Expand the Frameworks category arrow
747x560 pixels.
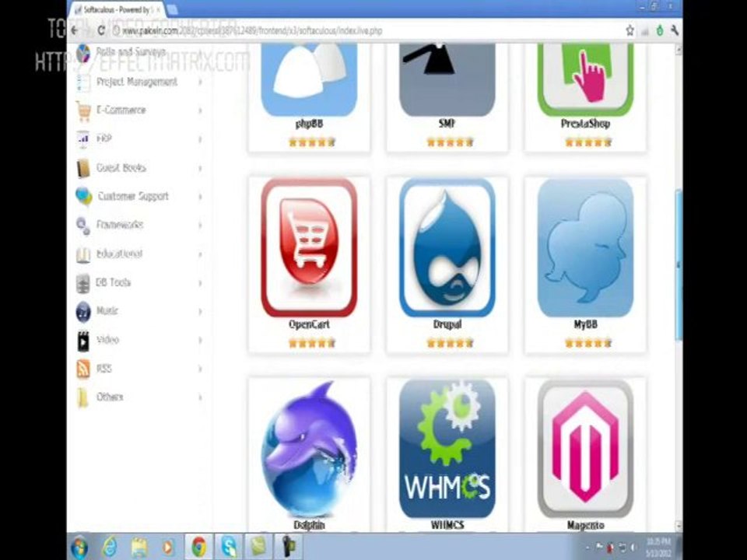[200, 226]
